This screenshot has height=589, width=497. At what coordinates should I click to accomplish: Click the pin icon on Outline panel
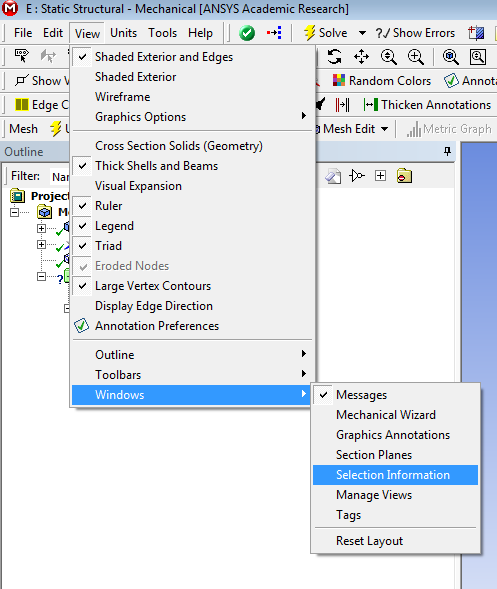447,151
